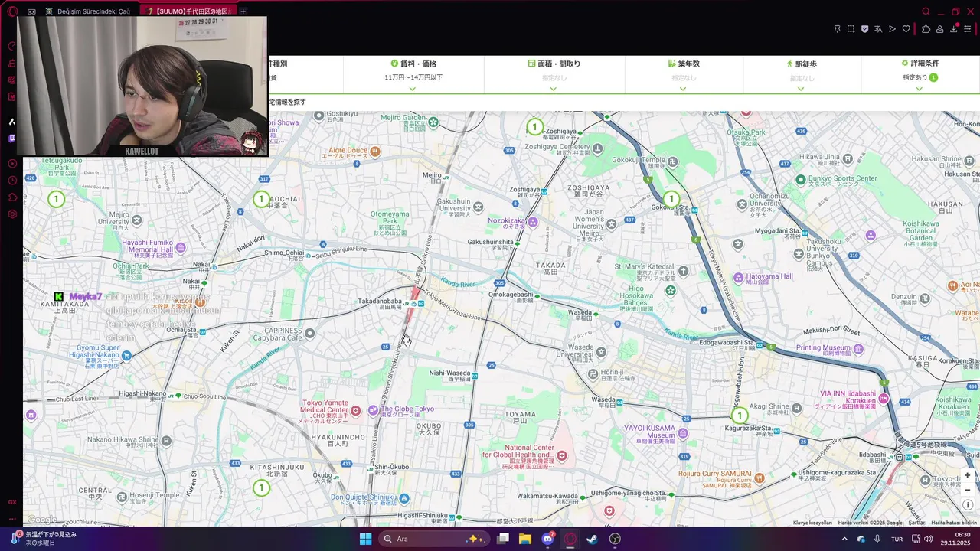Open the property cluster near Tetsugakudo Park

56,199
